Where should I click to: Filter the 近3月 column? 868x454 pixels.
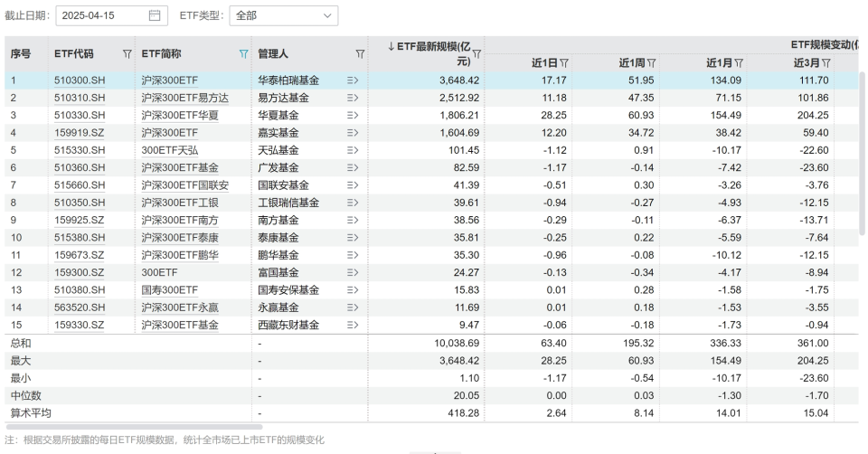826,63
